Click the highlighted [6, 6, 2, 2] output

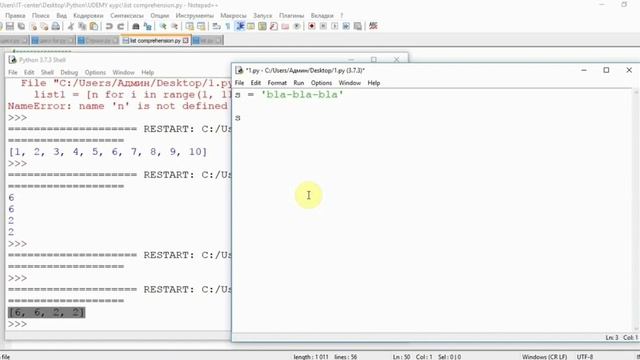point(47,313)
